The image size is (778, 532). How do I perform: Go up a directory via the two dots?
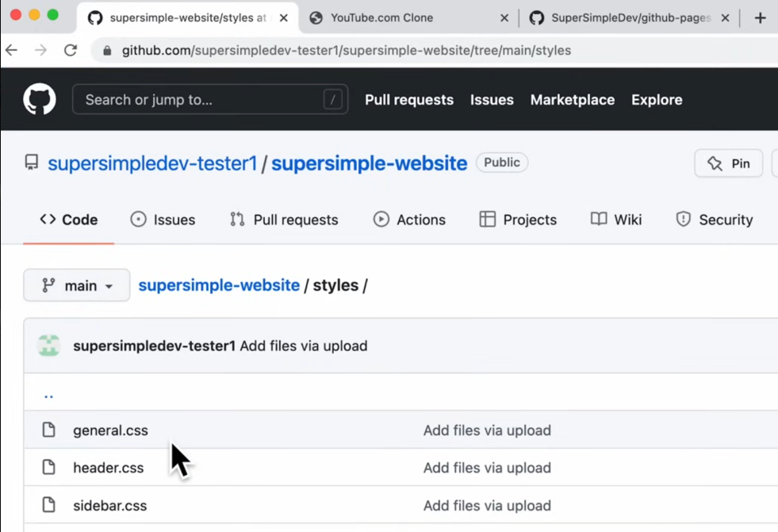pos(48,396)
